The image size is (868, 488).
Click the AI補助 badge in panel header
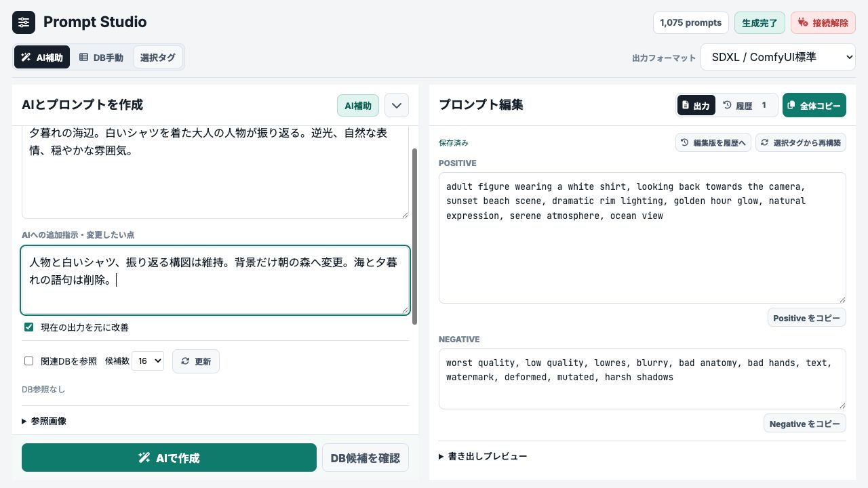[358, 105]
